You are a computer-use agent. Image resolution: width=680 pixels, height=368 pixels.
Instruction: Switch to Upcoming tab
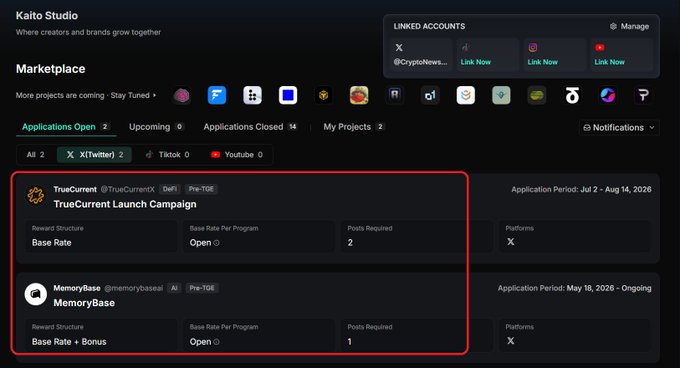[156, 127]
